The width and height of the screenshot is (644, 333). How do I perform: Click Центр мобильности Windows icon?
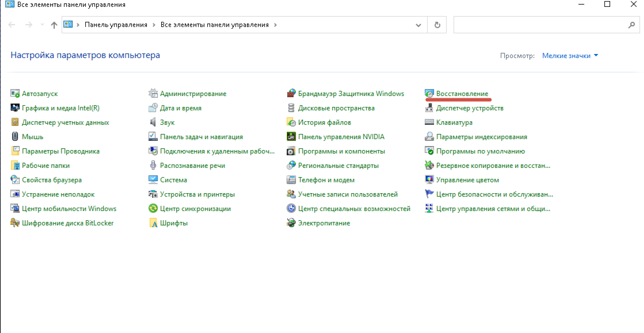(15, 209)
